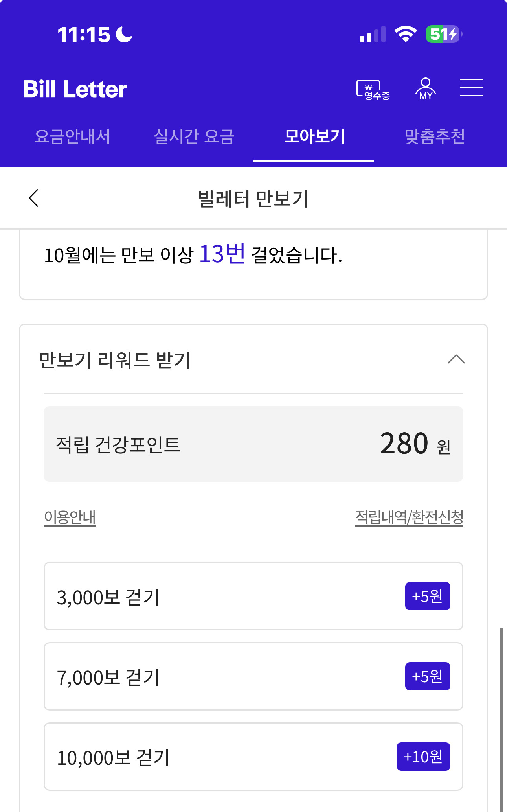Switch to the 실시간 요금 tab

(x=194, y=137)
